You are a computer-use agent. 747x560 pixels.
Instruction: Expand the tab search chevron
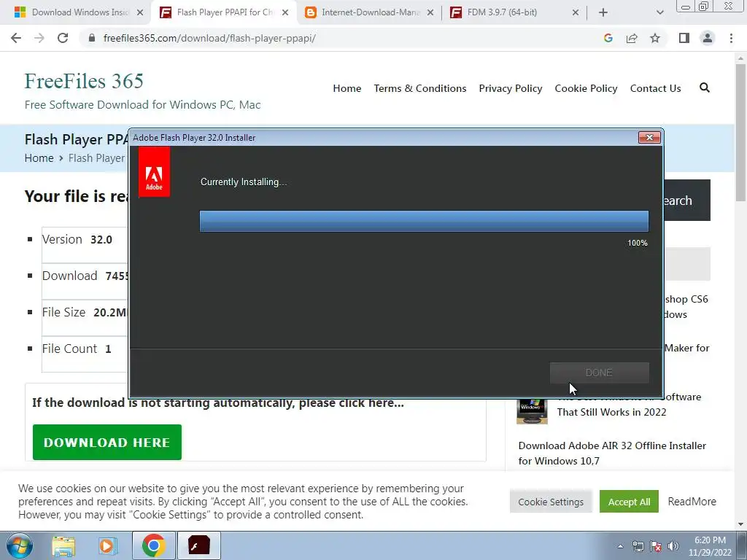coord(659,12)
